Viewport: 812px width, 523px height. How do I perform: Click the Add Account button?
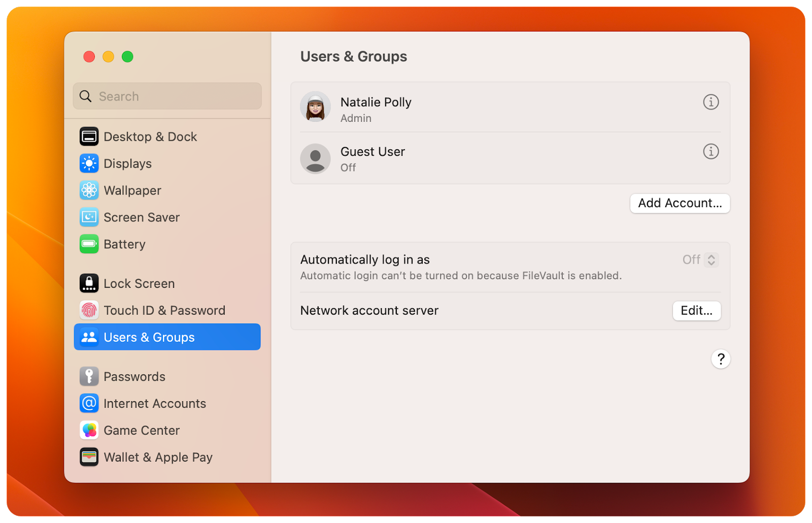[x=680, y=203]
